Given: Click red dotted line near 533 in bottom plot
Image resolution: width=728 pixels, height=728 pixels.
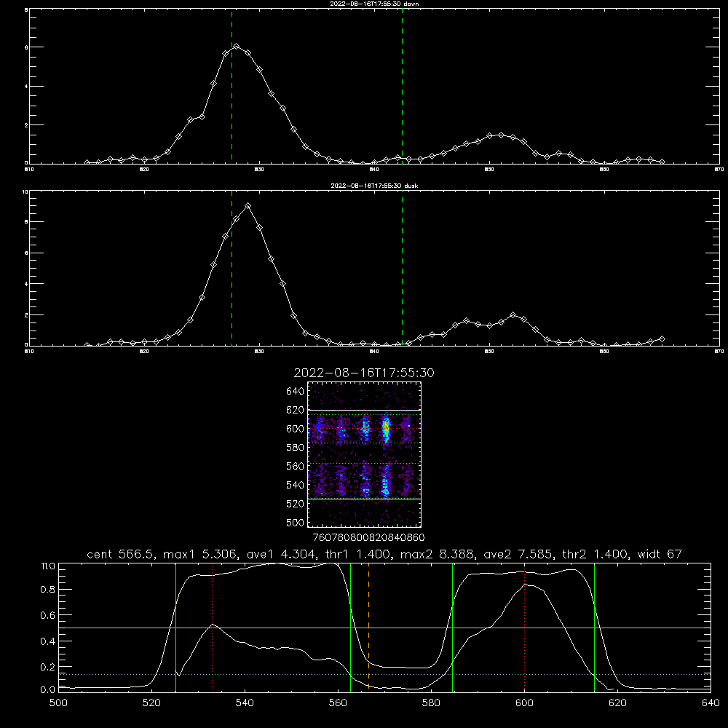Looking at the screenshot, I should 212,627.
